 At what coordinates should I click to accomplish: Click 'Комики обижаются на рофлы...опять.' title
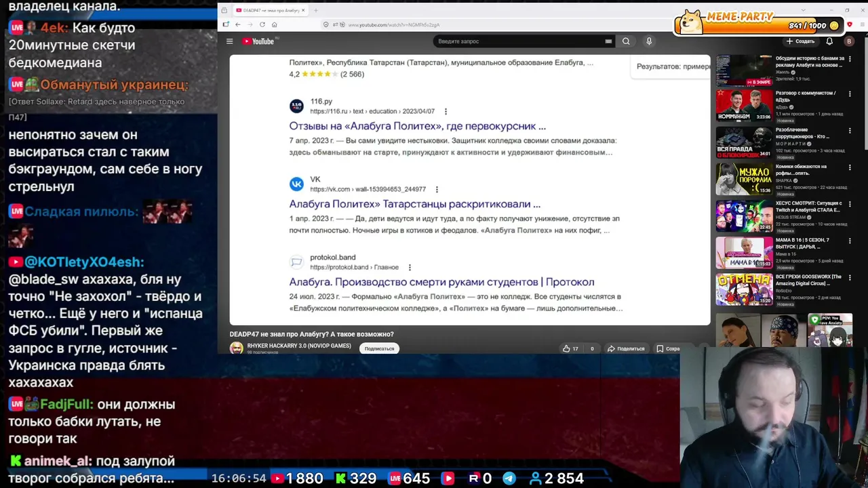click(x=801, y=169)
